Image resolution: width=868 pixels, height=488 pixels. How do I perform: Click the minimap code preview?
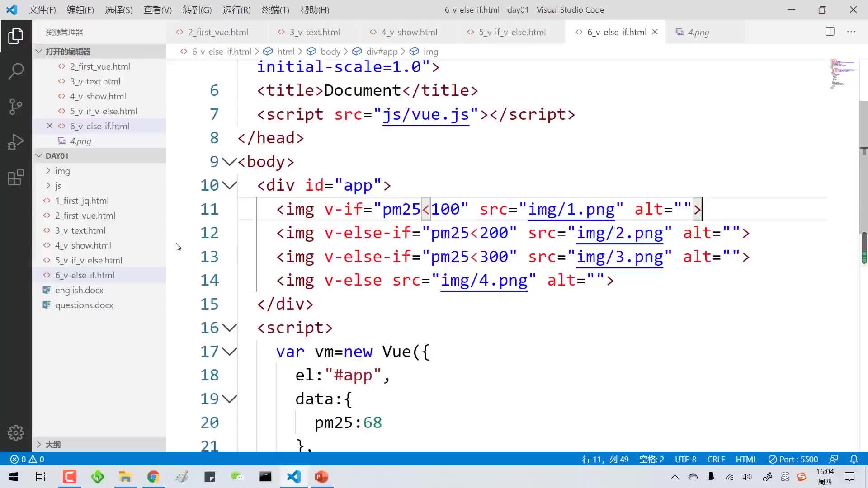pyautogui.click(x=843, y=73)
